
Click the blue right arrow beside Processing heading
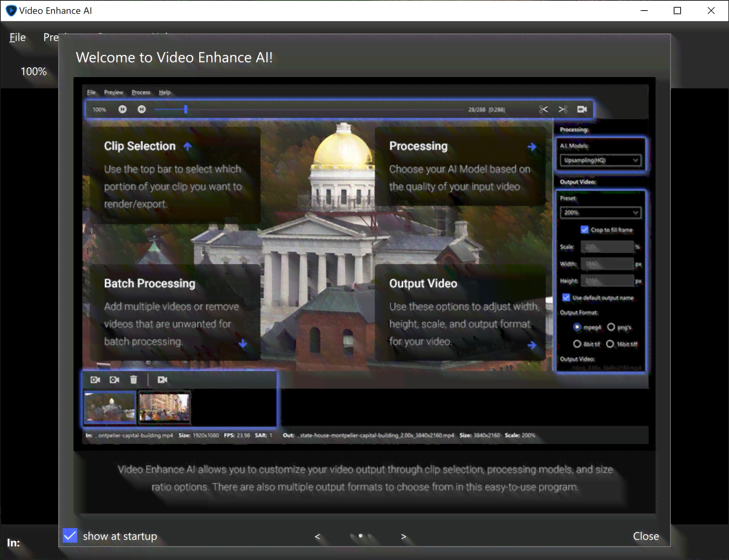pos(532,147)
